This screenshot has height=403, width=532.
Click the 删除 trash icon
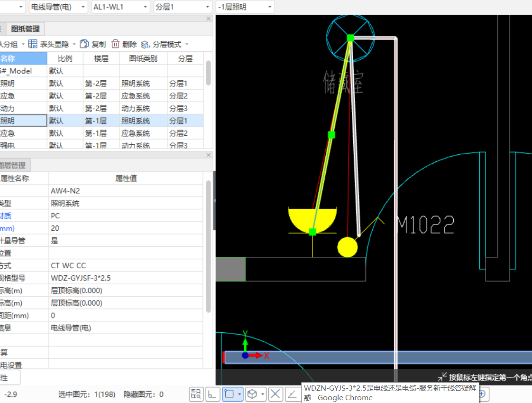[x=115, y=44]
